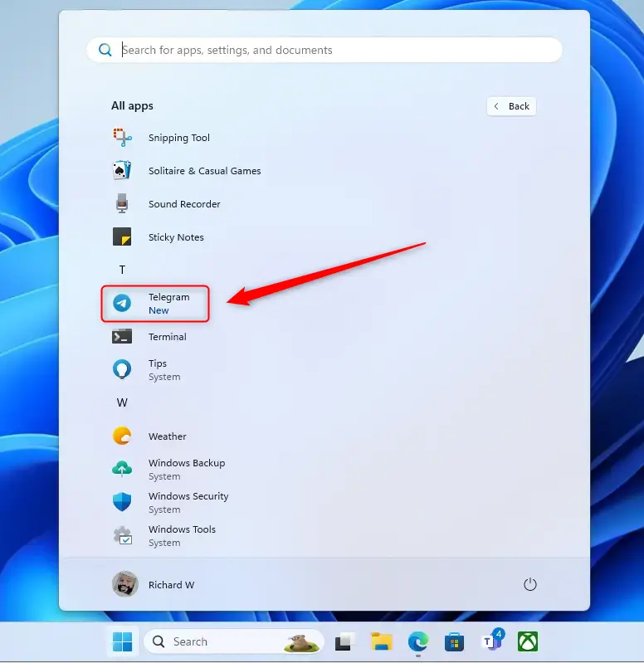Select the Windows Backup label
The height and width of the screenshot is (663, 644).
pyautogui.click(x=187, y=463)
